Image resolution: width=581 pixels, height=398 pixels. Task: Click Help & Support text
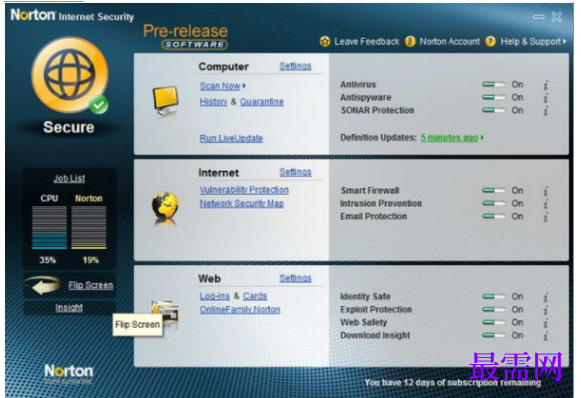coord(531,42)
